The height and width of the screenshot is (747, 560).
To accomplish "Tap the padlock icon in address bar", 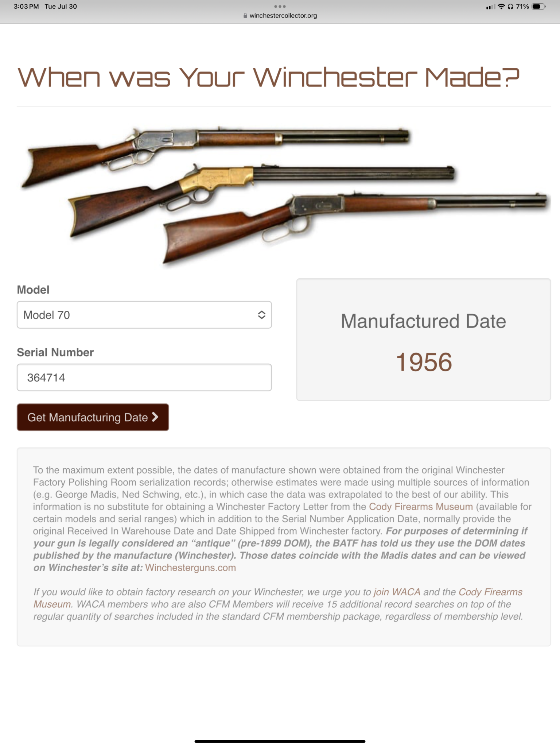I will click(x=245, y=16).
